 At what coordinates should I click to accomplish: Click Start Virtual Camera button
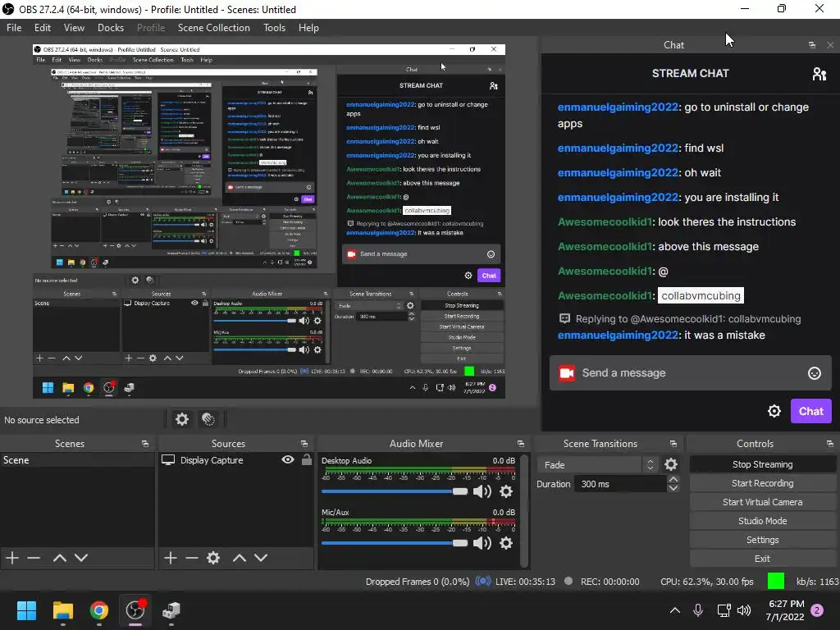(762, 502)
